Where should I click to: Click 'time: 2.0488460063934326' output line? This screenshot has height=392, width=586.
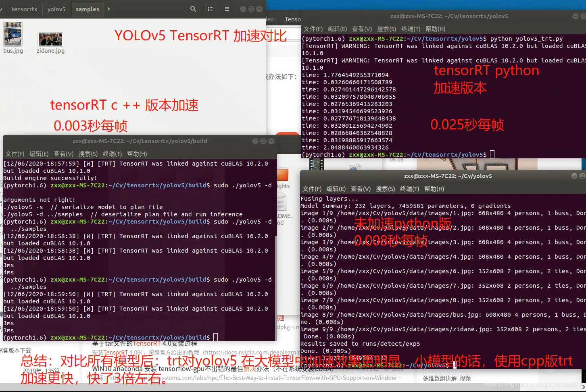point(345,147)
